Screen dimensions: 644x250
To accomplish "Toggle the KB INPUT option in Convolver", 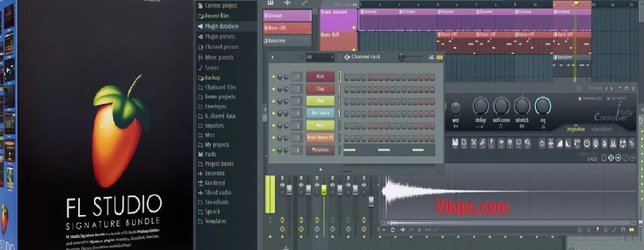I will coord(616,99).
